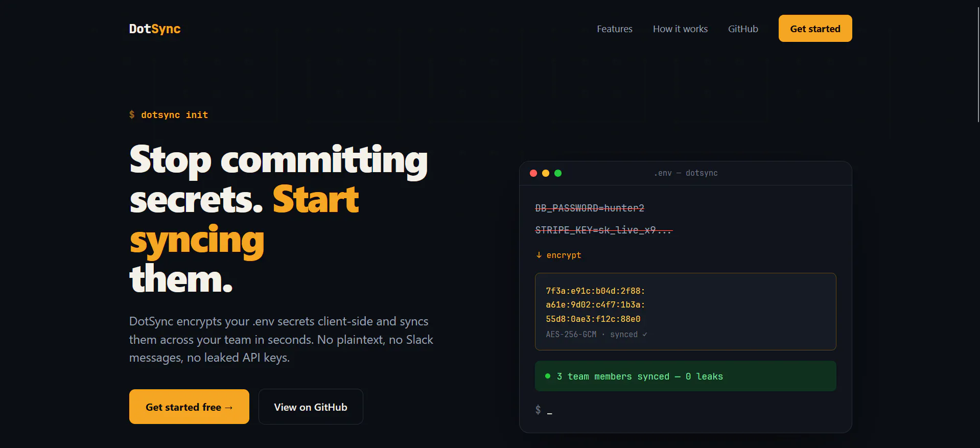Click the '.env — dotsync' terminal title
Viewport: 980px width, 448px height.
686,173
